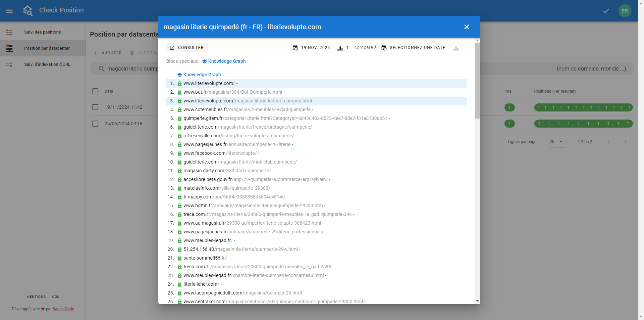Screen dimensions: 644x320
Task: Click the search magnifier icon
Action: (102, 68)
